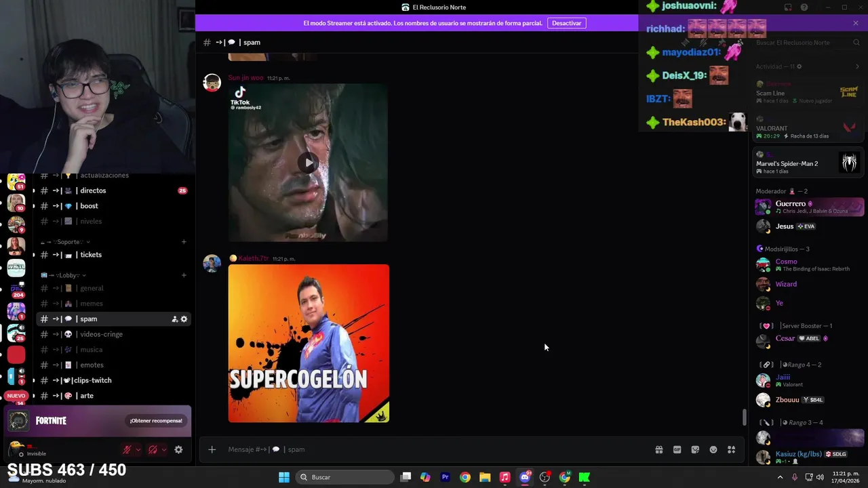868x488 pixels.
Task: Open the Music app in taskbar
Action: tap(505, 477)
